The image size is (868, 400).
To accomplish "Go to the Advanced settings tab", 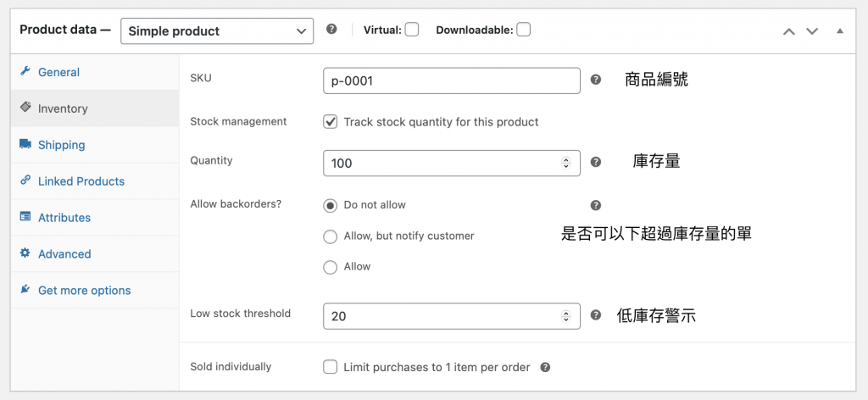I will pos(64,254).
